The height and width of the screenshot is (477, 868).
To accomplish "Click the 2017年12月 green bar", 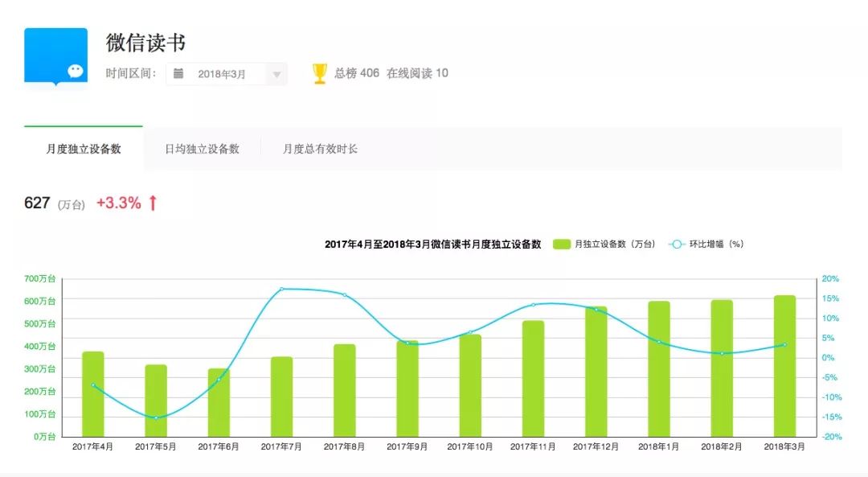I will (x=596, y=371).
